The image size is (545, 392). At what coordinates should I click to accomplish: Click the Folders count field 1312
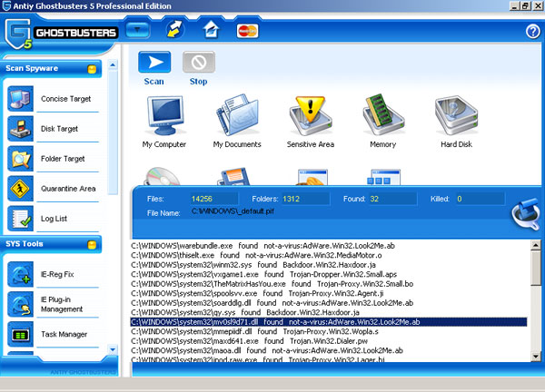tap(305, 199)
